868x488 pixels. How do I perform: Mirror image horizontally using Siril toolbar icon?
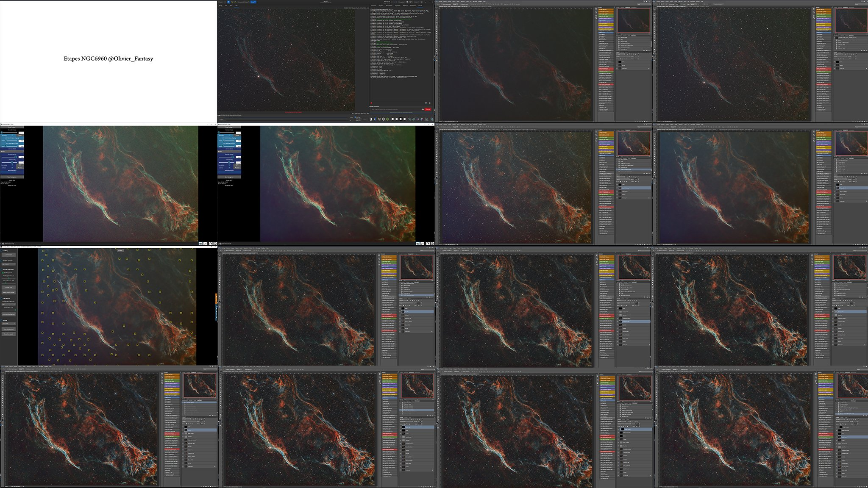pos(417,119)
